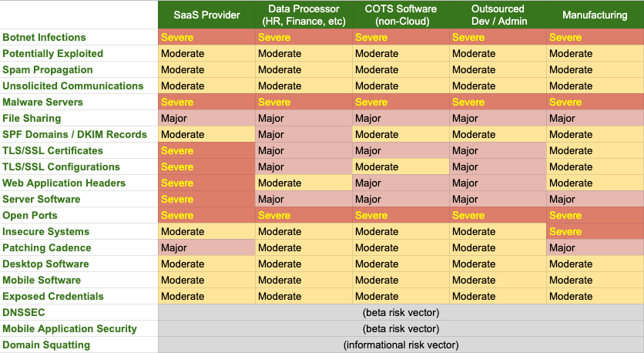Screen dimensions: 644x353
Task: Click the Domain Squatting row label
Action: (46, 345)
